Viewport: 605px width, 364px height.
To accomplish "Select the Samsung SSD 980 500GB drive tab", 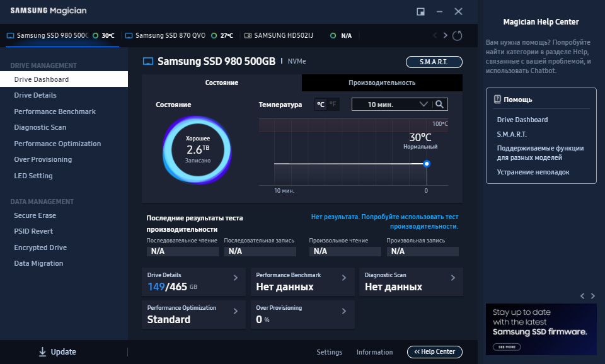I will point(62,35).
